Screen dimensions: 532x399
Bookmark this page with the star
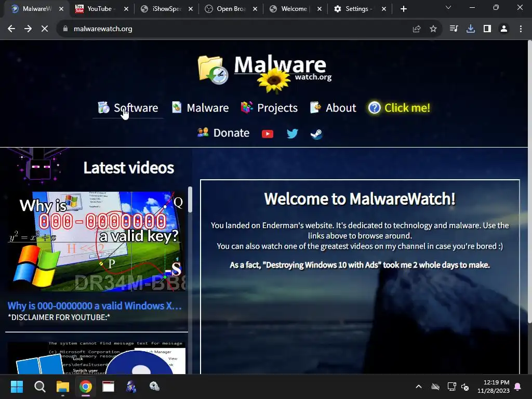[x=433, y=29]
